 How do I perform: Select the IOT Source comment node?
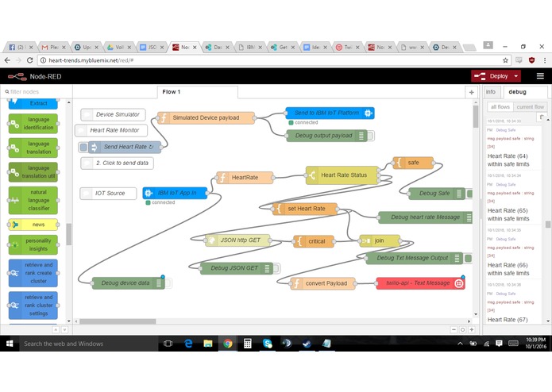tap(108, 194)
